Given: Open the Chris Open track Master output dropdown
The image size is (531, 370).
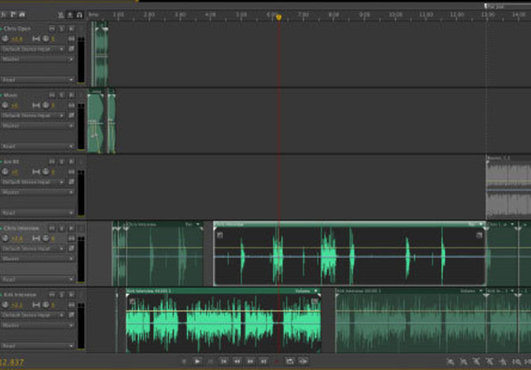Looking at the screenshot, I should pos(37,59).
